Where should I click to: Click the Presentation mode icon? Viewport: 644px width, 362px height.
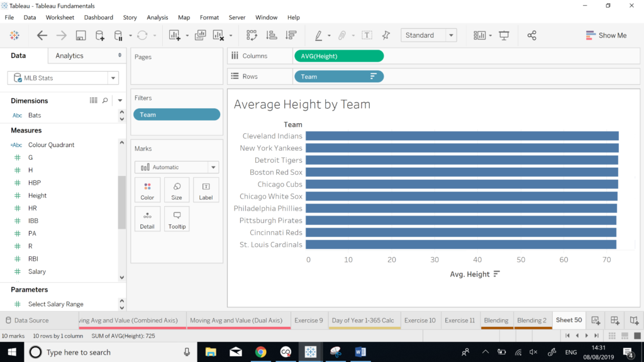pyautogui.click(x=504, y=36)
